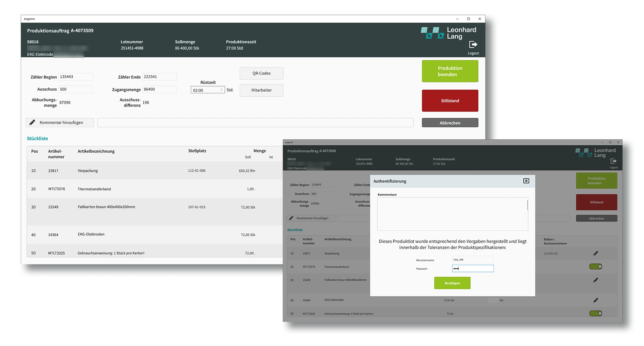Select Thermotransferband row in the back window list
This screenshot has width=644, height=346.
click(155, 189)
